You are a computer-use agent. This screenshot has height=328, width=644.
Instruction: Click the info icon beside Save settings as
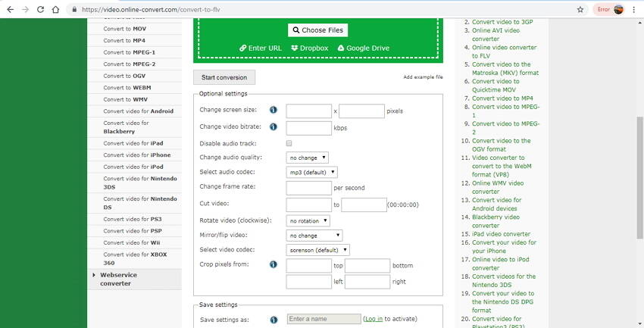pos(273,320)
